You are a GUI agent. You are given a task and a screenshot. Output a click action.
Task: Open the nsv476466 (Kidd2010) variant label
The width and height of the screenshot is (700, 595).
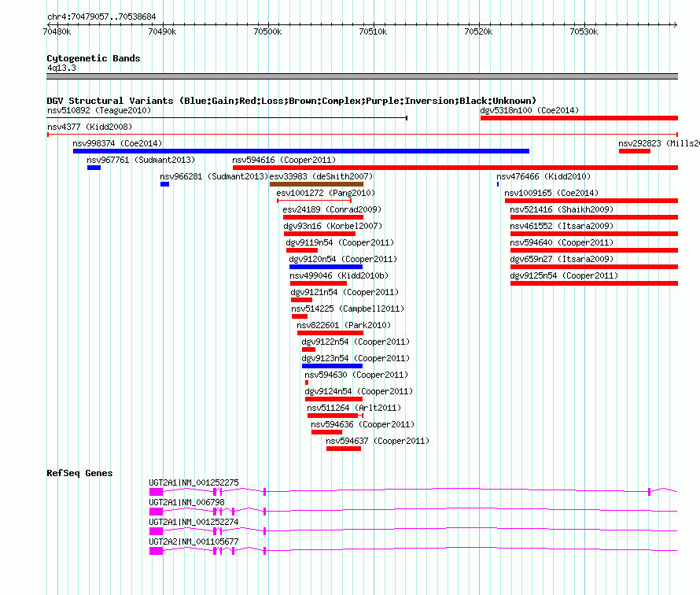coord(543,176)
